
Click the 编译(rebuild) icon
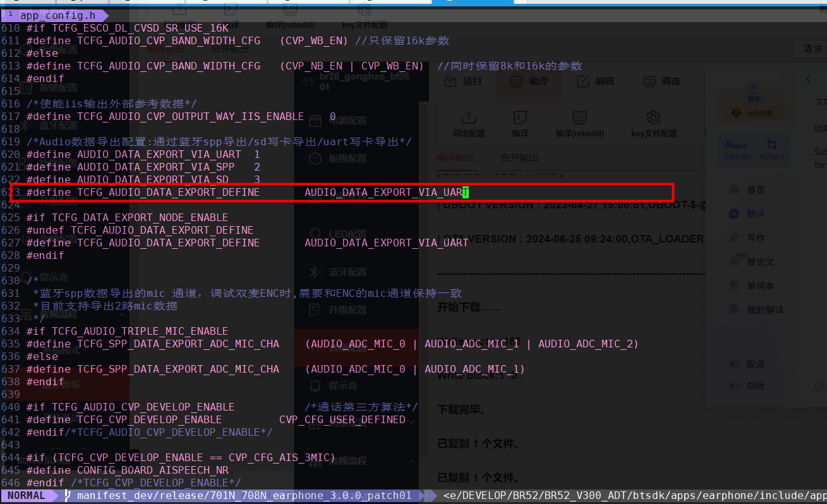(x=579, y=117)
